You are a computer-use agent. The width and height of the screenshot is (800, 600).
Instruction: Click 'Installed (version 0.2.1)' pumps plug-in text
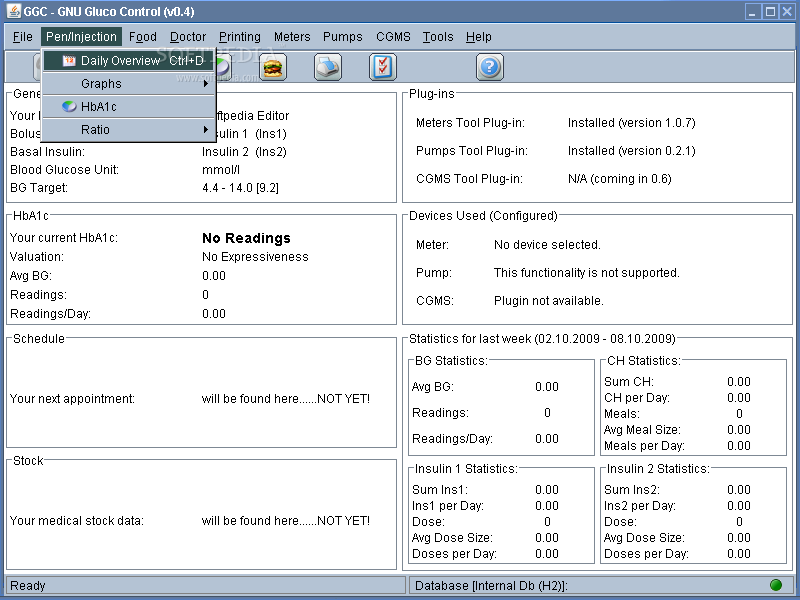[x=632, y=151]
